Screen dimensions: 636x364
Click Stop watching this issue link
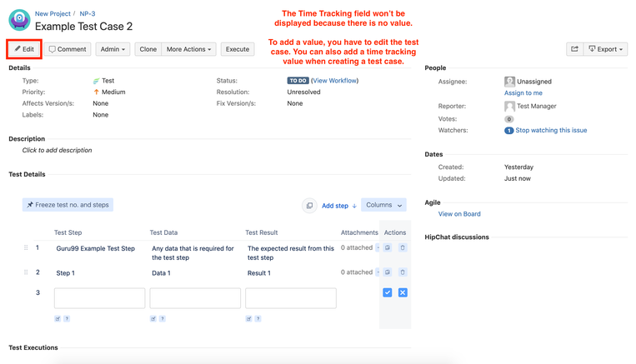(551, 131)
